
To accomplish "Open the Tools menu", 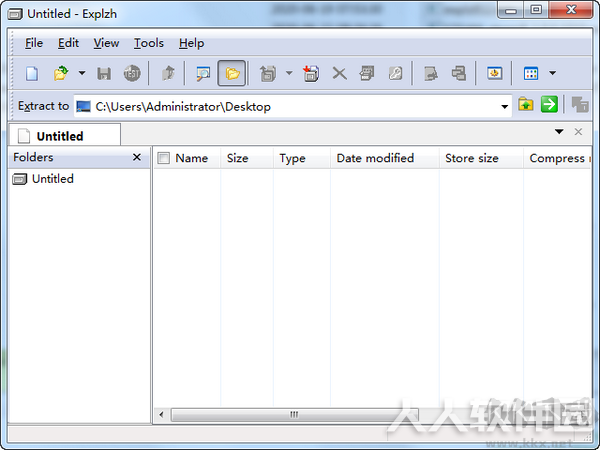I will tap(148, 43).
